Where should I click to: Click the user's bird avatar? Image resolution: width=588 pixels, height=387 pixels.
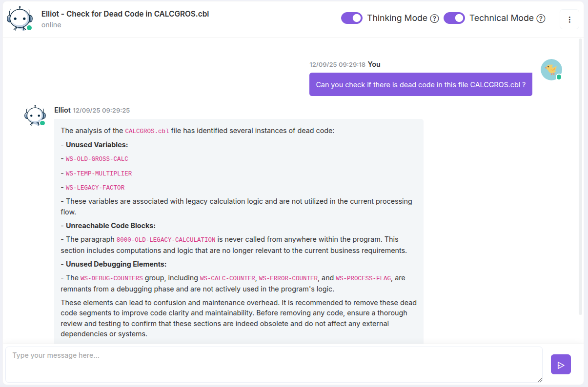pos(551,70)
